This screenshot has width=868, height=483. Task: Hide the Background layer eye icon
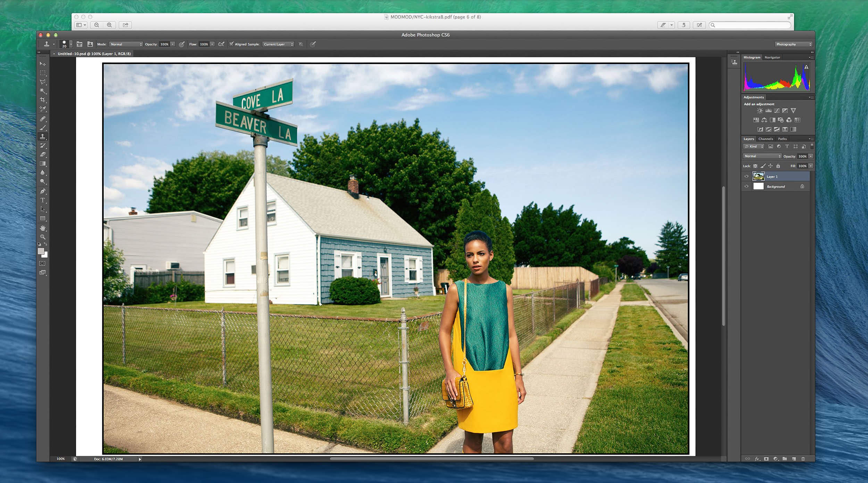(x=746, y=186)
